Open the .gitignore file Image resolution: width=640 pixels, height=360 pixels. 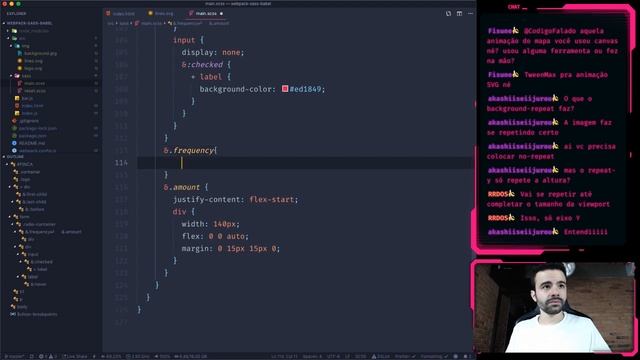29,121
